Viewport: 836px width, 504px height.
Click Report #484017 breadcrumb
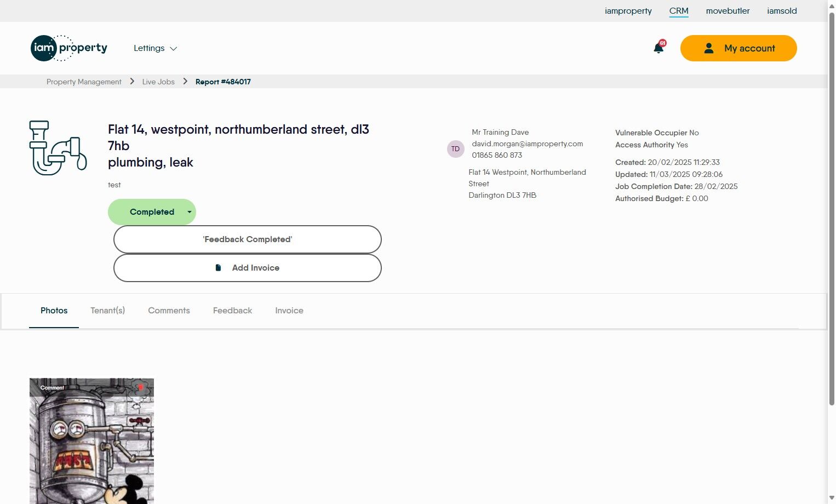click(223, 82)
